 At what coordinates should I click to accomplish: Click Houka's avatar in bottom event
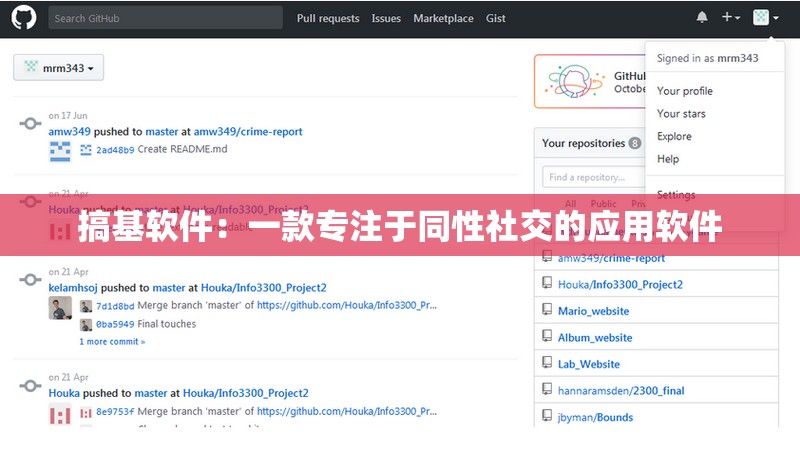pyautogui.click(x=60, y=414)
